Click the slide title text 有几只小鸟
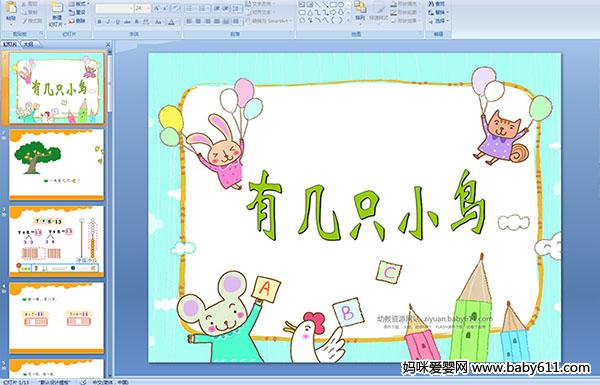The image size is (600, 385). 366,205
